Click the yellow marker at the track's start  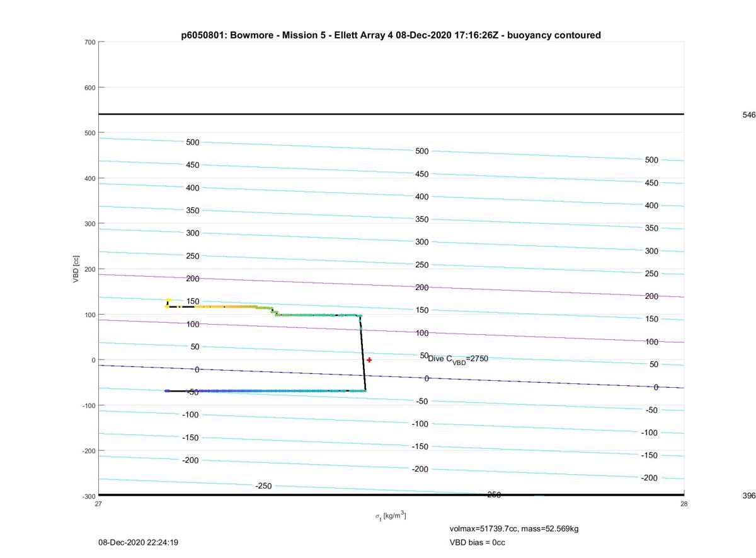pyautogui.click(x=168, y=301)
